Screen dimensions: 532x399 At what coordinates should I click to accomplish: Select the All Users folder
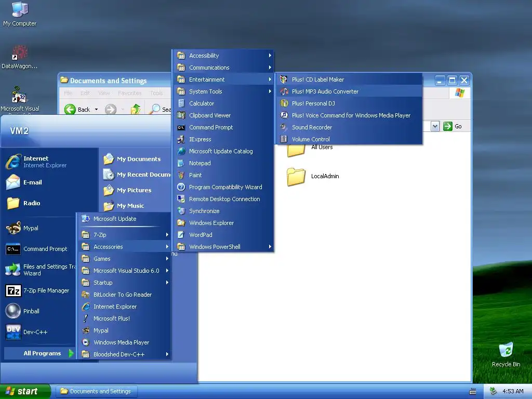310,150
